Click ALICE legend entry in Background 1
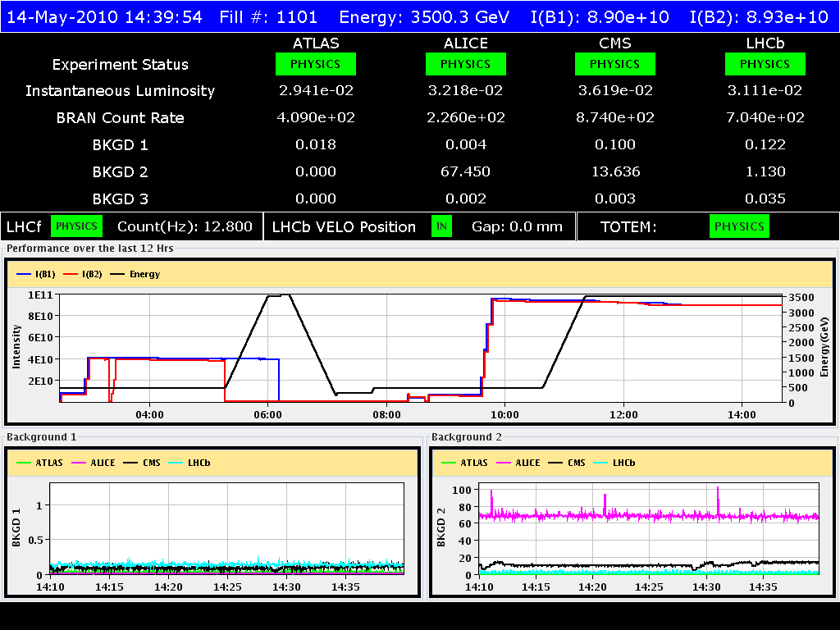The image size is (840, 630). [x=94, y=463]
